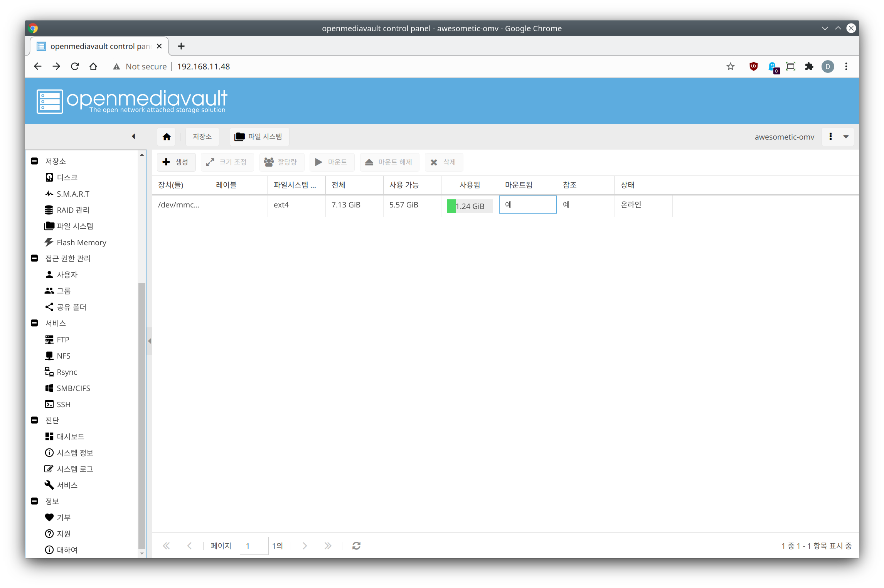Click the 저장소 breadcrumb item
Viewport: 884px width, 588px height.
click(x=202, y=137)
